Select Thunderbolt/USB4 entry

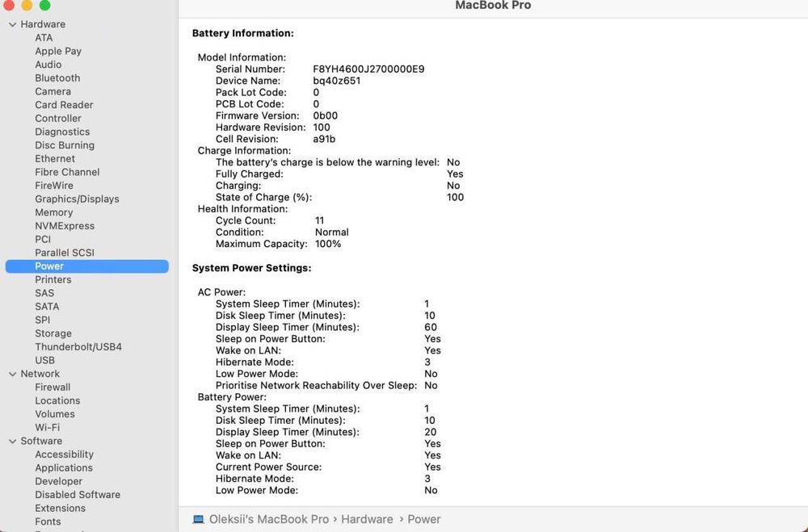coord(78,346)
